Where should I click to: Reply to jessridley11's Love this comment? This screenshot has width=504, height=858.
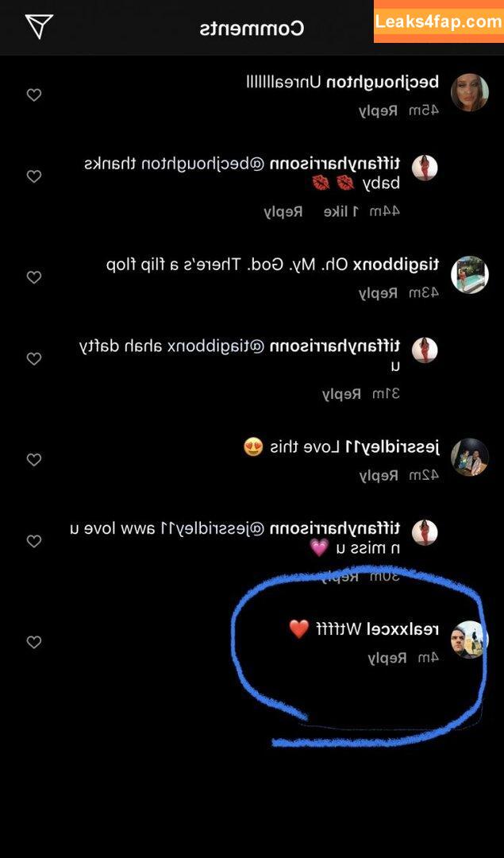(379, 476)
